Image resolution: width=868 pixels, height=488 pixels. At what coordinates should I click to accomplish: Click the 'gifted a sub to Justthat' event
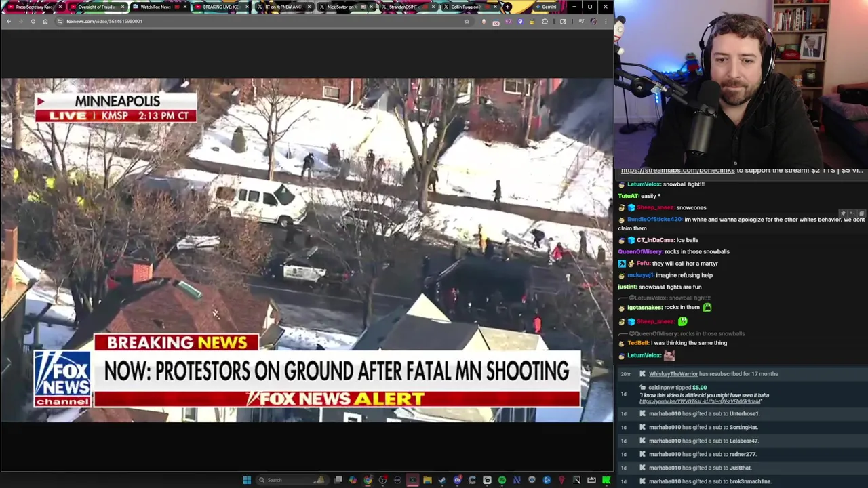pyautogui.click(x=744, y=468)
